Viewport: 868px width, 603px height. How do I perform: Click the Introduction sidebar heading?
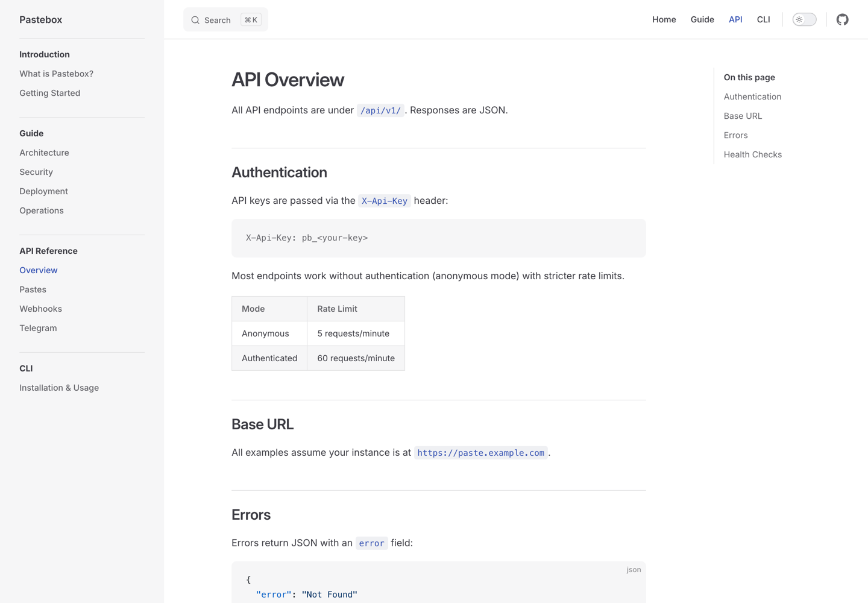coord(45,54)
